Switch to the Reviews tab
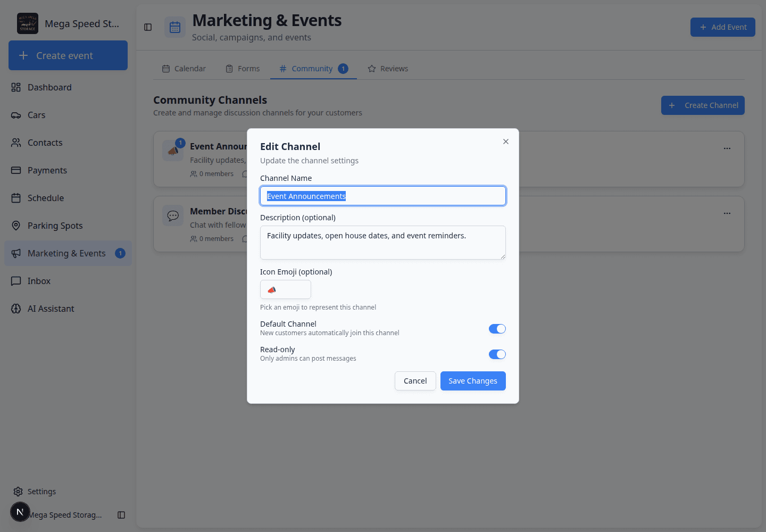 tap(388, 69)
